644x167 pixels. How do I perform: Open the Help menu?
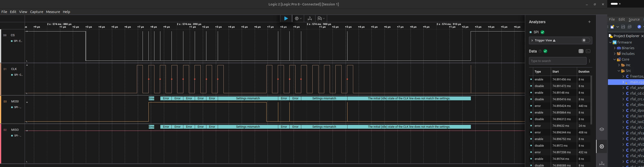(66, 12)
